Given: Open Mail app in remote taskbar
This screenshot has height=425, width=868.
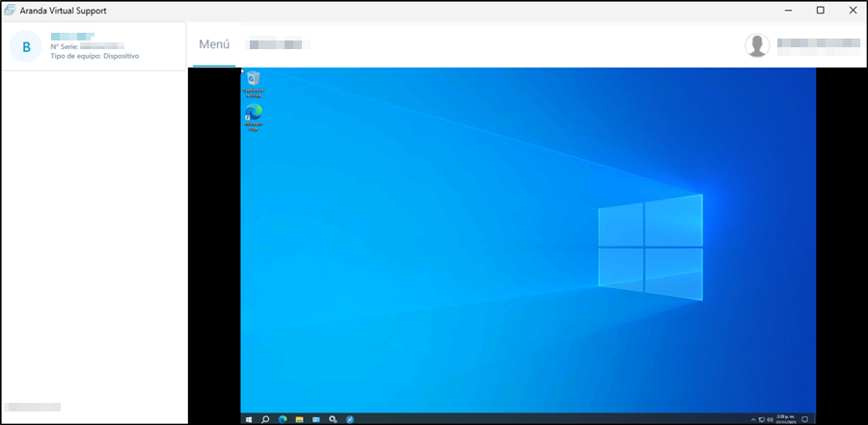Looking at the screenshot, I should tap(316, 419).
